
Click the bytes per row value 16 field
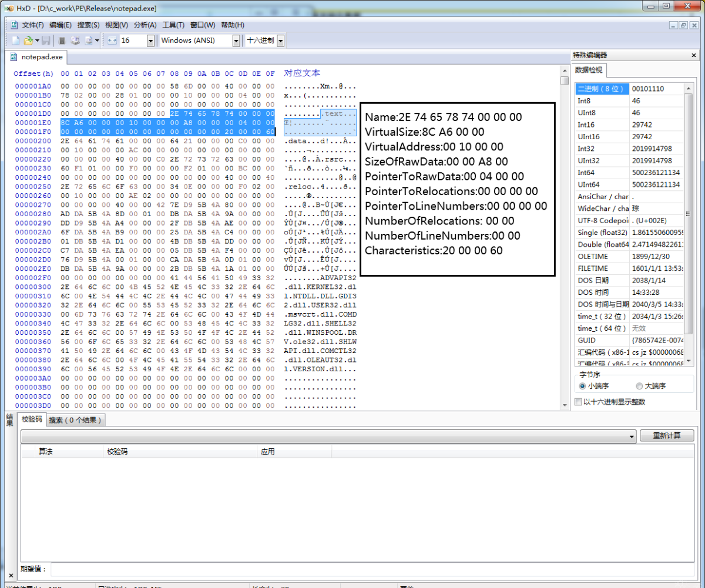click(x=132, y=41)
